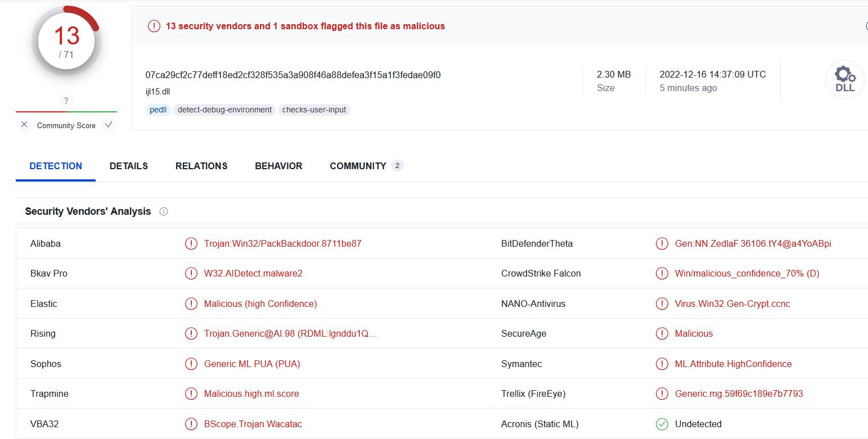Click the CrowdStrike Falcon detection warning icon
The height and width of the screenshot is (439, 868).
[662, 274]
